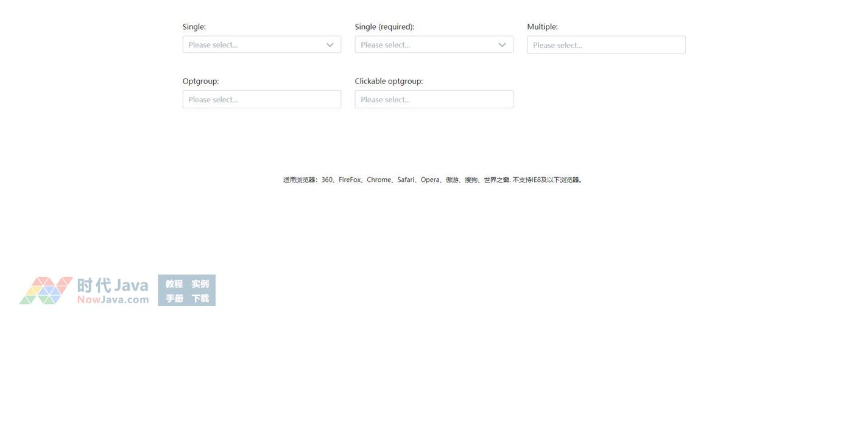
Task: Open the NowJava.com link text
Action: pos(113,299)
